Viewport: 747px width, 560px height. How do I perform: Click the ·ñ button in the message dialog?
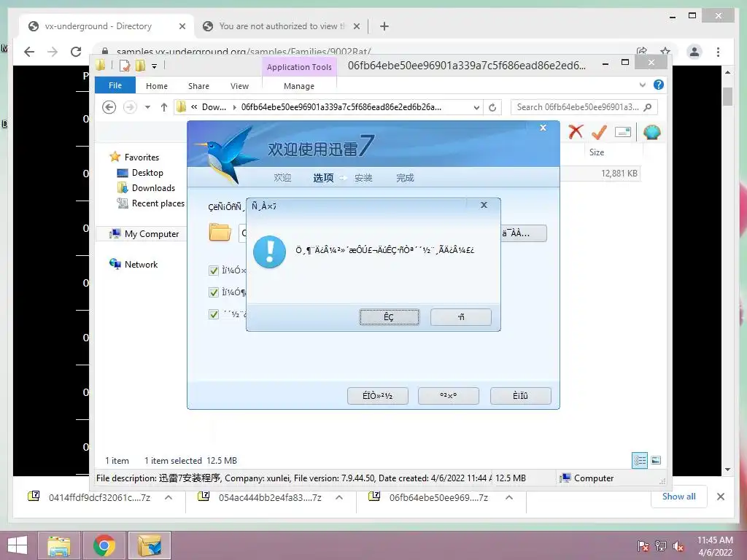click(461, 317)
